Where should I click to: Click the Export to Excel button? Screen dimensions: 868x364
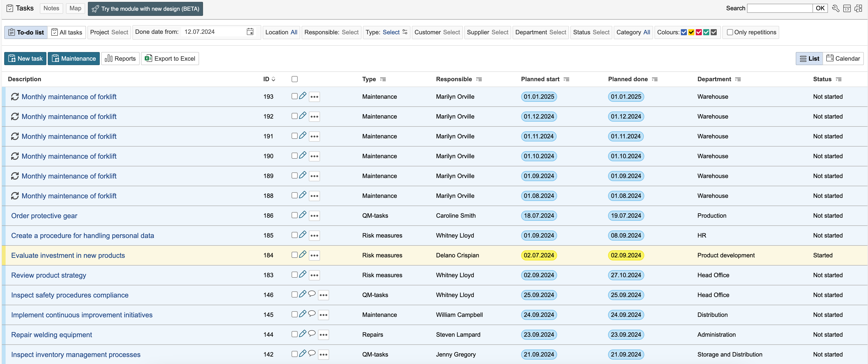[170, 59]
